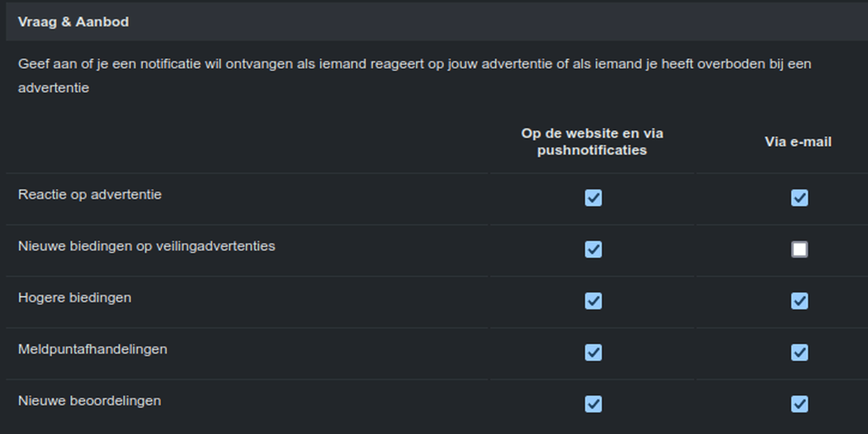The image size is (868, 434).
Task: Click the 'Op de website en via pushnotificaties' column header
Action: pyautogui.click(x=592, y=142)
